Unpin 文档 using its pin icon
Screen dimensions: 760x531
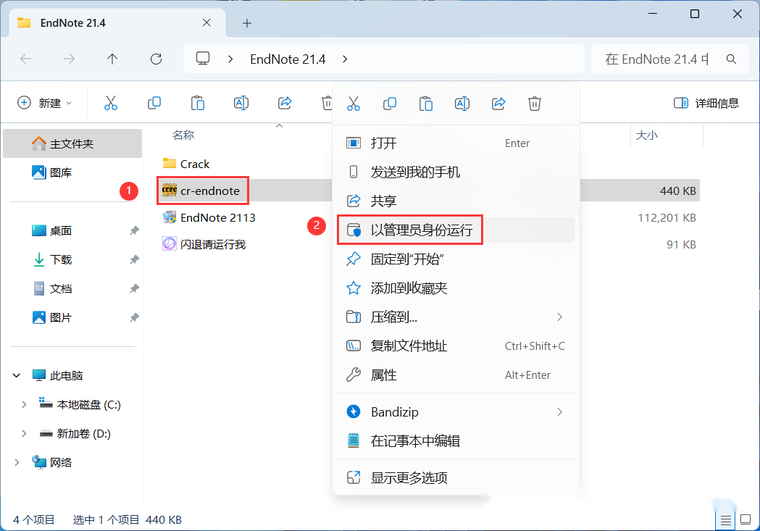134,289
